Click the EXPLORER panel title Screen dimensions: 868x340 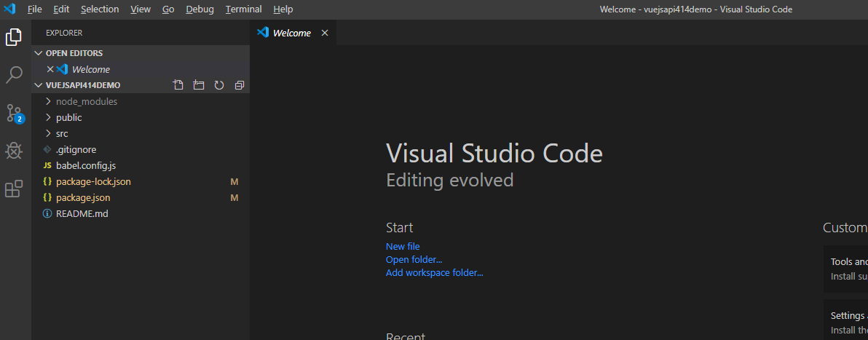[64, 33]
